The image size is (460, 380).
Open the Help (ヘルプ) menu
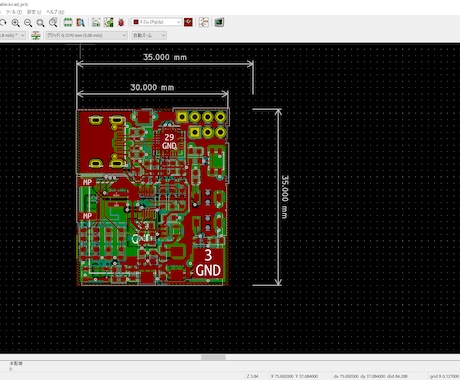[55, 12]
